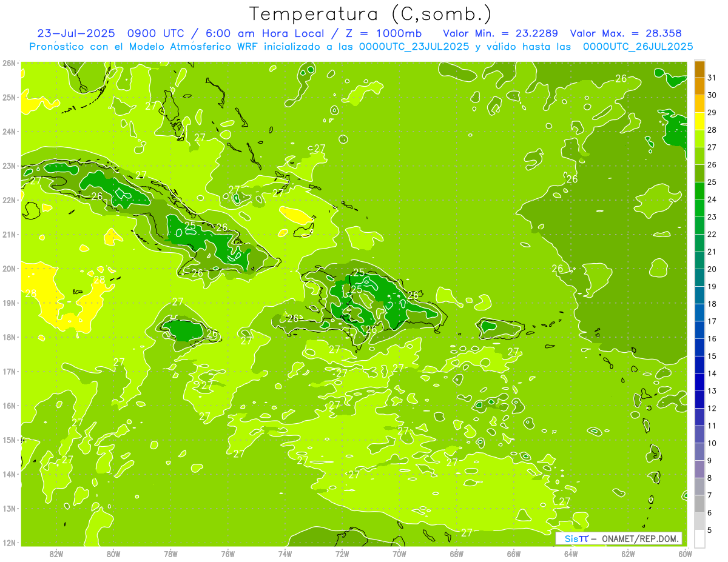Select the date '23-Jul-2025' in header
Viewport: 728px width, 562px height.
coord(76,33)
